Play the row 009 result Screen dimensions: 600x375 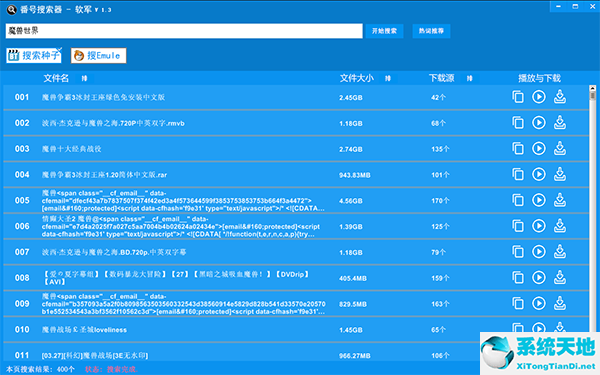point(539,303)
